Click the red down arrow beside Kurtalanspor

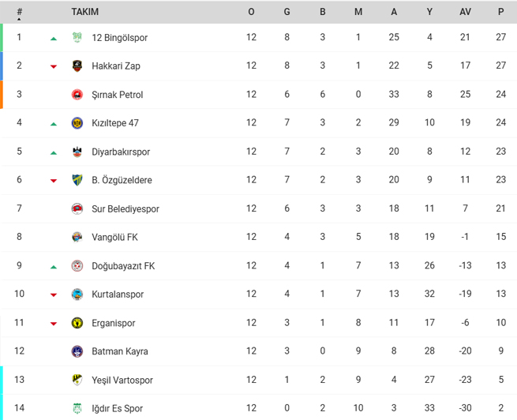(54, 294)
